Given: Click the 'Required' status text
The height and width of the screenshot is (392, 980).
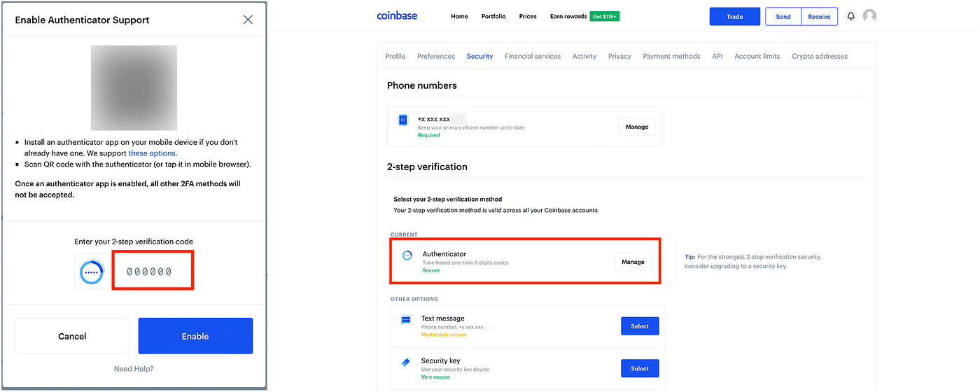Looking at the screenshot, I should (x=429, y=135).
